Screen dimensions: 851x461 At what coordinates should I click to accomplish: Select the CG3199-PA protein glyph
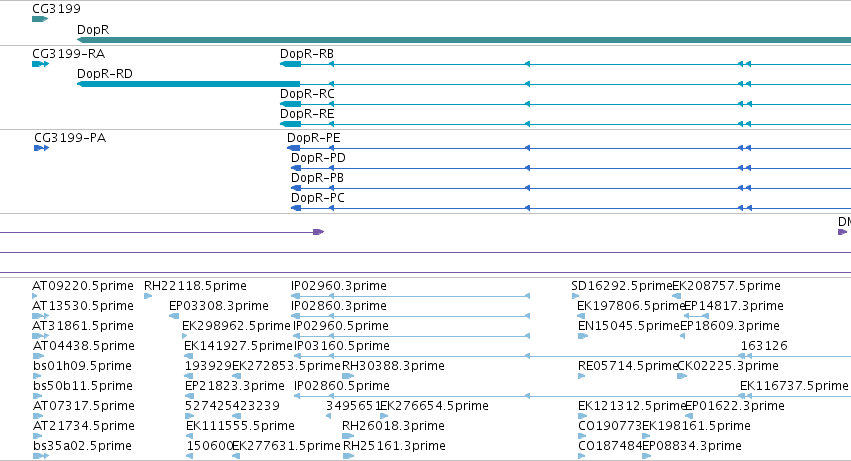pyautogui.click(x=42, y=148)
